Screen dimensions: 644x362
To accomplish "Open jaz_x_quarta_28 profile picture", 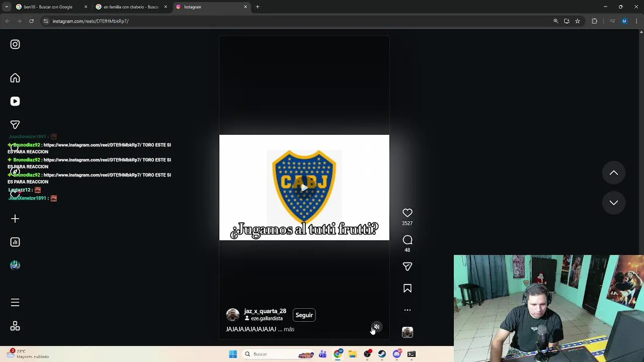I will click(233, 315).
